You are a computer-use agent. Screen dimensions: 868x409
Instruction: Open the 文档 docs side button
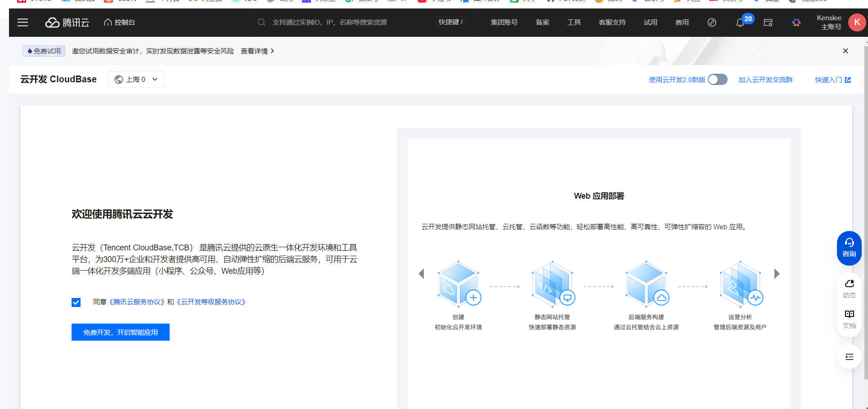coord(849,320)
